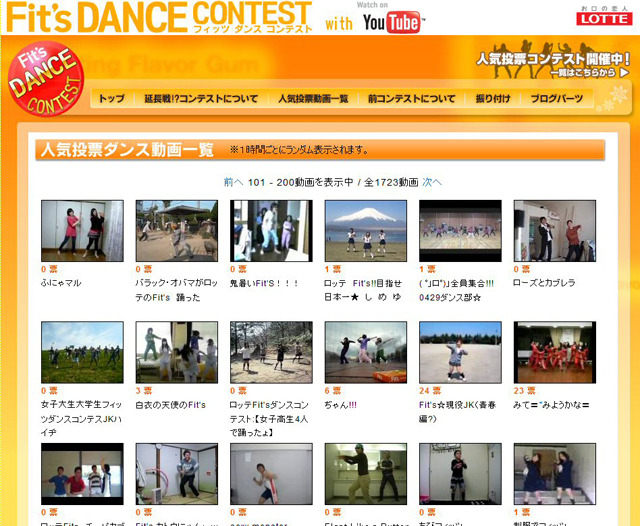
Task: Open the Fit's☆現役JK video thumbnail
Action: coord(460,352)
